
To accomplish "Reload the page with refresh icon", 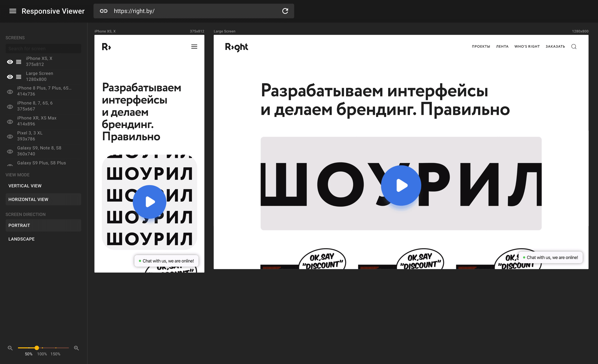I will 285,11.
